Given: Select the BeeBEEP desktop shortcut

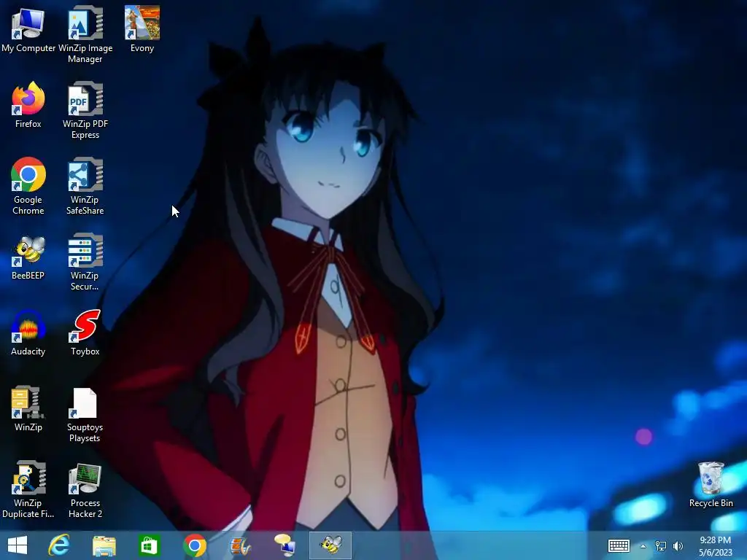Looking at the screenshot, I should click(28, 257).
